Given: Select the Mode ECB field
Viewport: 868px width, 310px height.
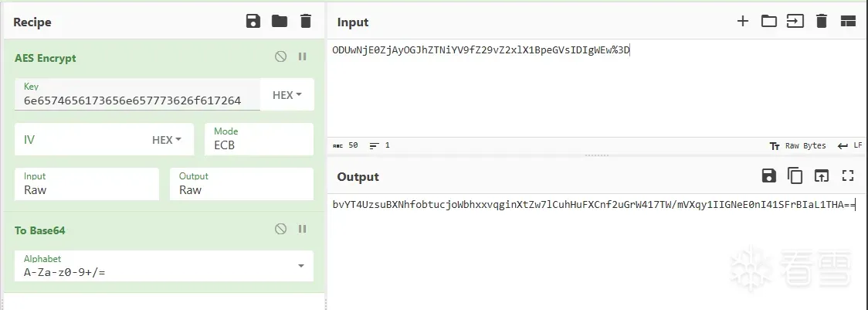Looking at the screenshot, I should 259,145.
